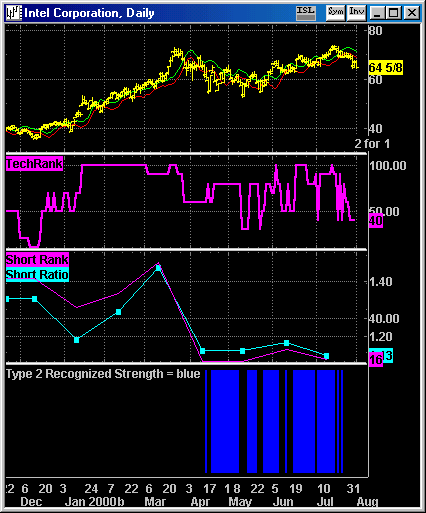Click the Short Ratio low data point in January
Screen dimensions: 426x513
click(x=76, y=340)
